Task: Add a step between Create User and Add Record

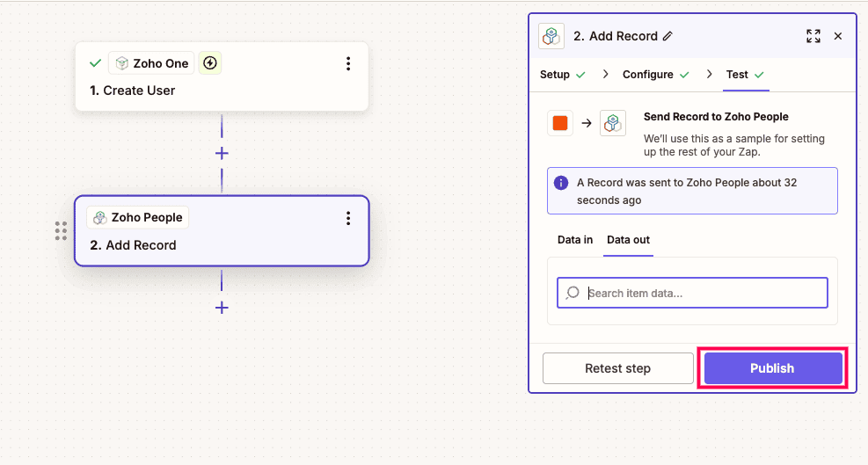Action: tap(222, 153)
